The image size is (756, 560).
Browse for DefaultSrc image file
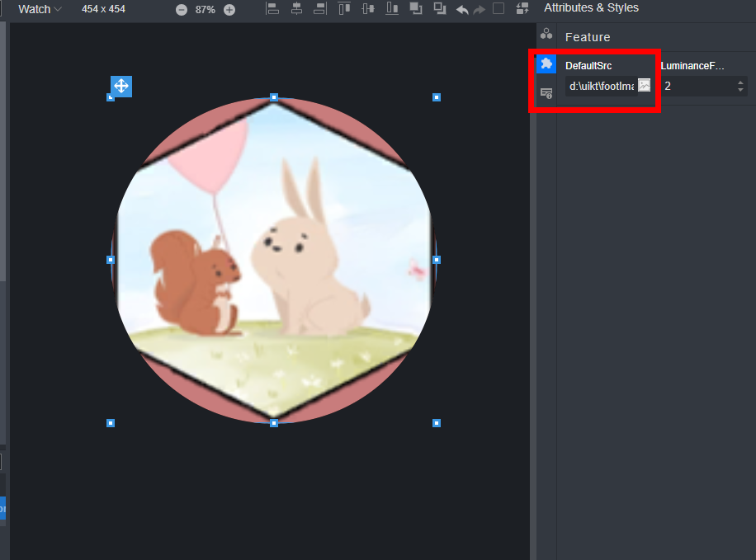pyautogui.click(x=645, y=85)
